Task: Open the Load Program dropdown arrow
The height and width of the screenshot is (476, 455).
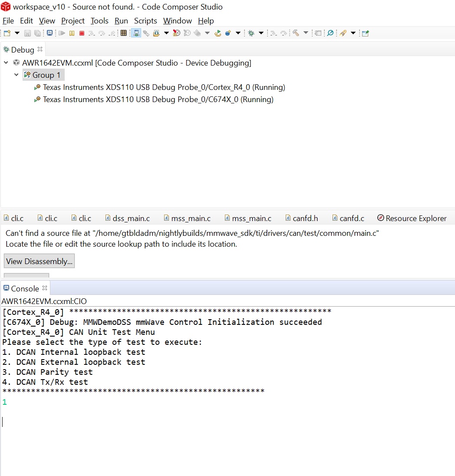Action: [166, 33]
